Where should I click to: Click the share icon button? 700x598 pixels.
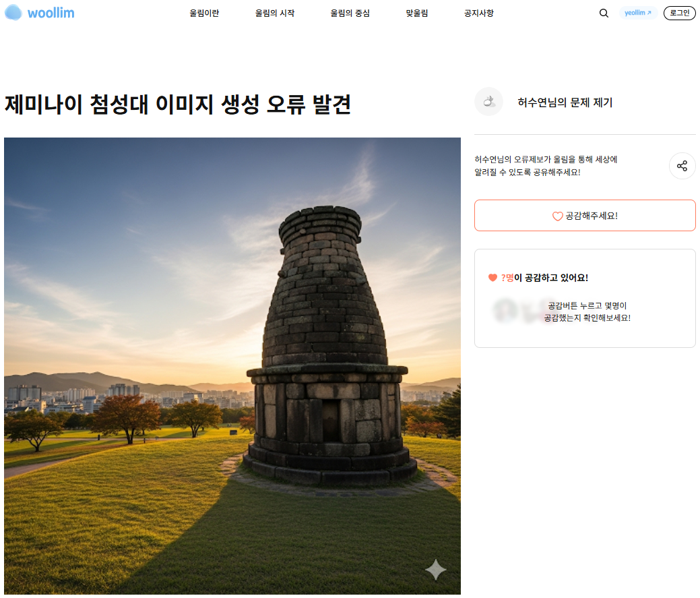coord(682,166)
